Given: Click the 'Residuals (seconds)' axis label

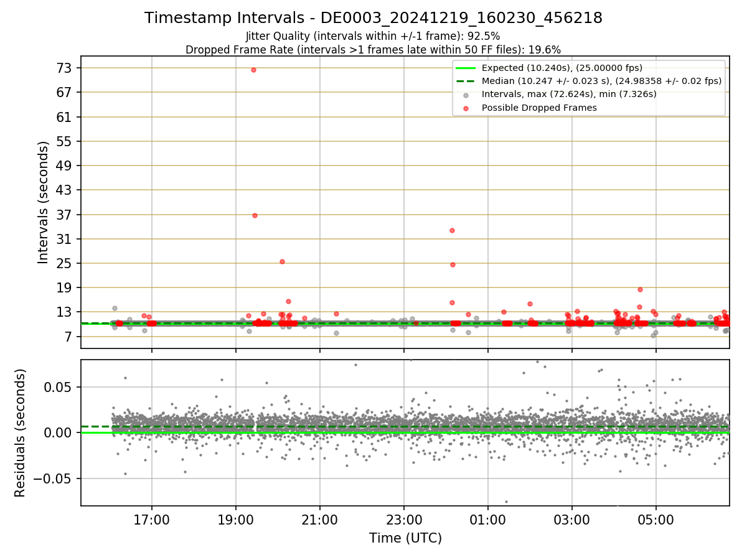Looking at the screenshot, I should [x=21, y=432].
